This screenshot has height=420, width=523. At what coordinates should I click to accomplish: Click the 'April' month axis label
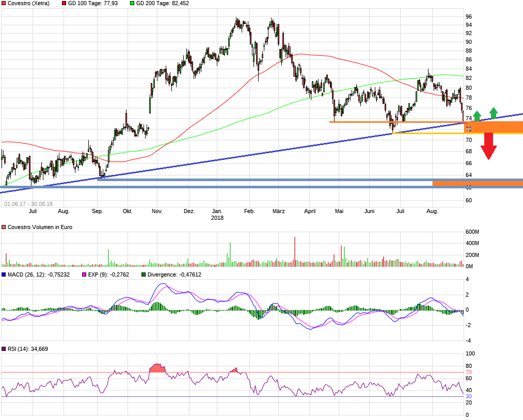click(310, 212)
